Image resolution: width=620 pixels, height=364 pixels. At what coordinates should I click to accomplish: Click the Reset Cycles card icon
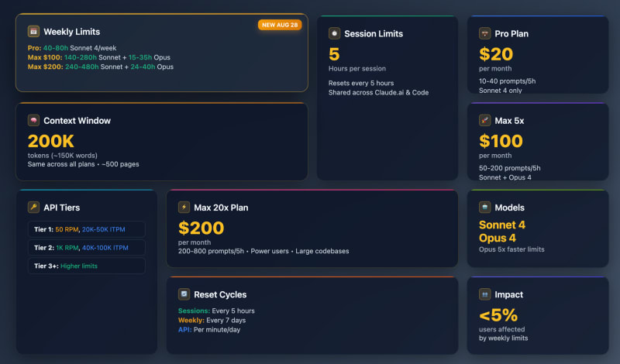tap(184, 294)
